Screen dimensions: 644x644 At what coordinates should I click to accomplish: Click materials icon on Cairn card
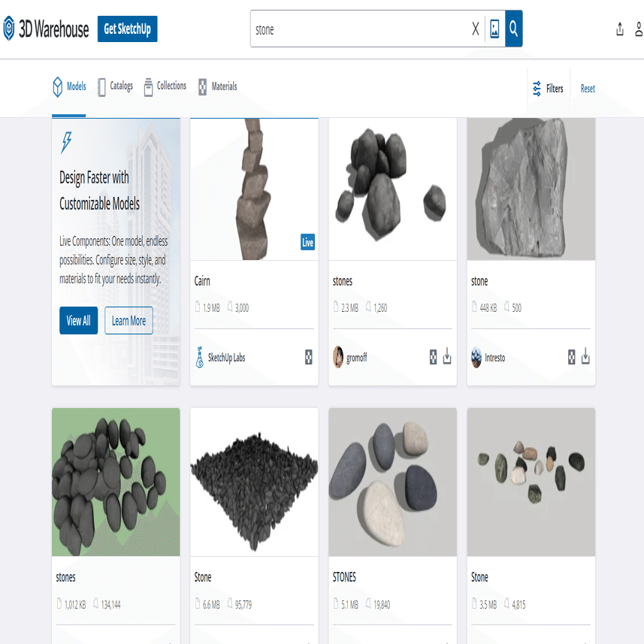(308, 357)
